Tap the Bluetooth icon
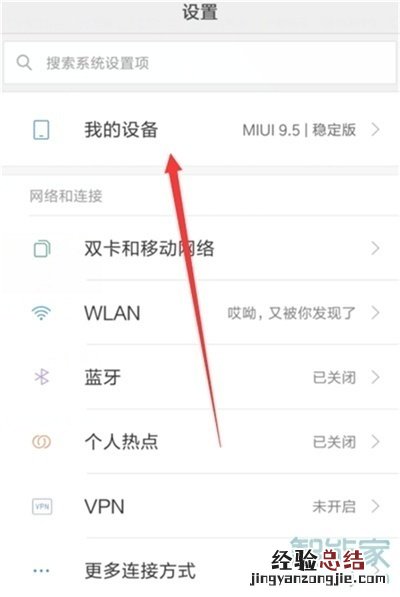Screen dimensions: 400x597 click(x=41, y=377)
